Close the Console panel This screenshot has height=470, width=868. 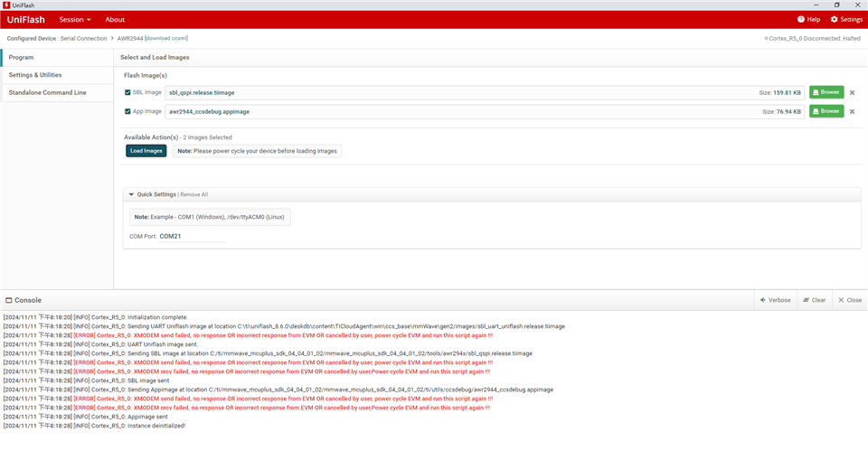tap(850, 300)
